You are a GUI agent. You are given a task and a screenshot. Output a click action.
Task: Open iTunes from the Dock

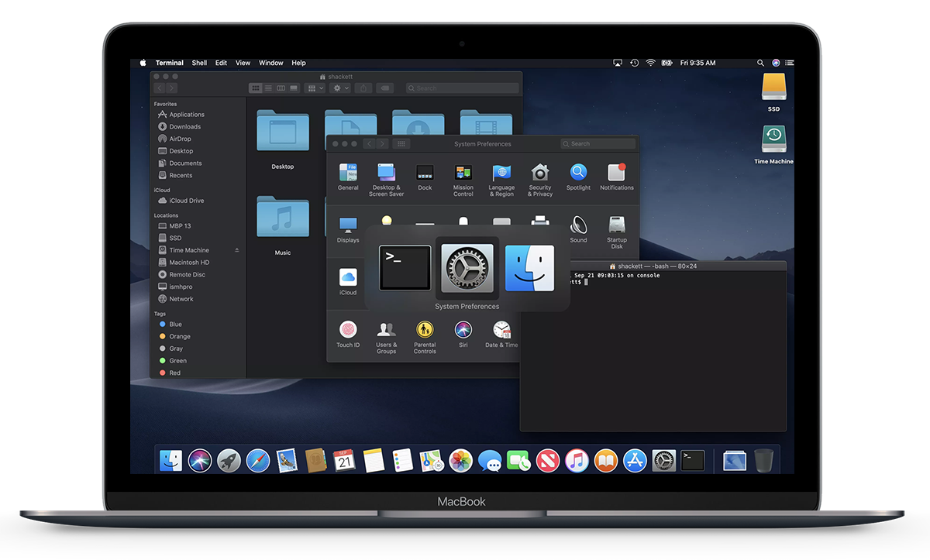(577, 461)
